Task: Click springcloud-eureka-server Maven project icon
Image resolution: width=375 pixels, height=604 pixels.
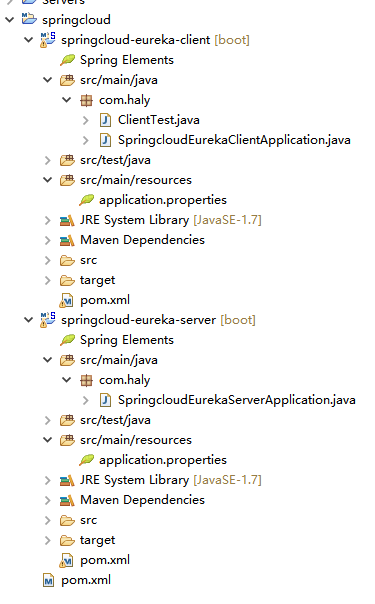Action: pos(48,320)
